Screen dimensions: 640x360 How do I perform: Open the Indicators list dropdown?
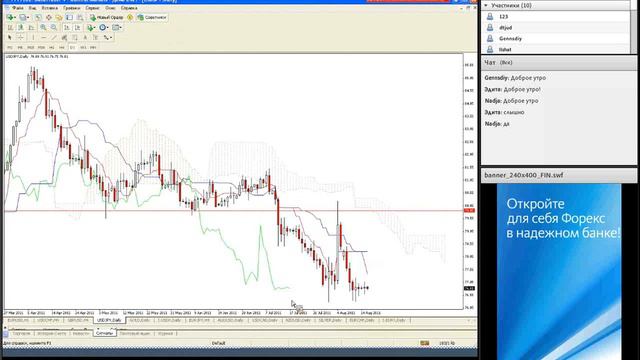coord(91,27)
